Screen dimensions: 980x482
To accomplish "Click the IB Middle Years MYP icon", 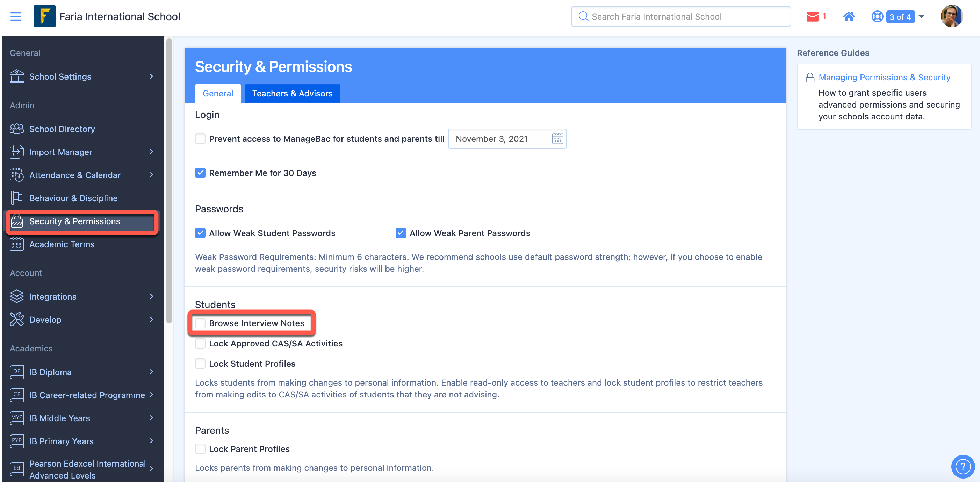I will click(16, 418).
